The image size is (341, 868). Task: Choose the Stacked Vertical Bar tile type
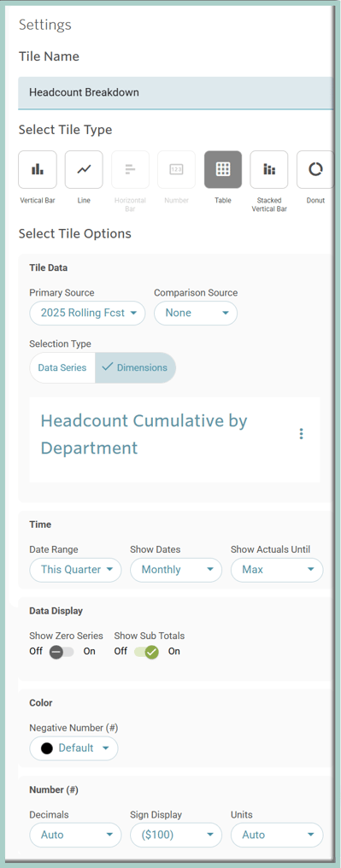[x=269, y=169]
